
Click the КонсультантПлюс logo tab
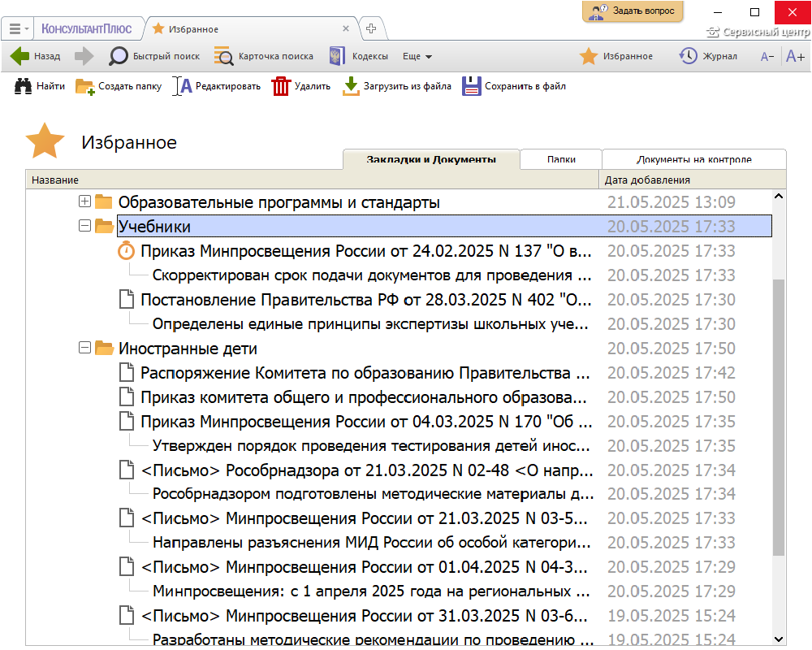[87, 29]
